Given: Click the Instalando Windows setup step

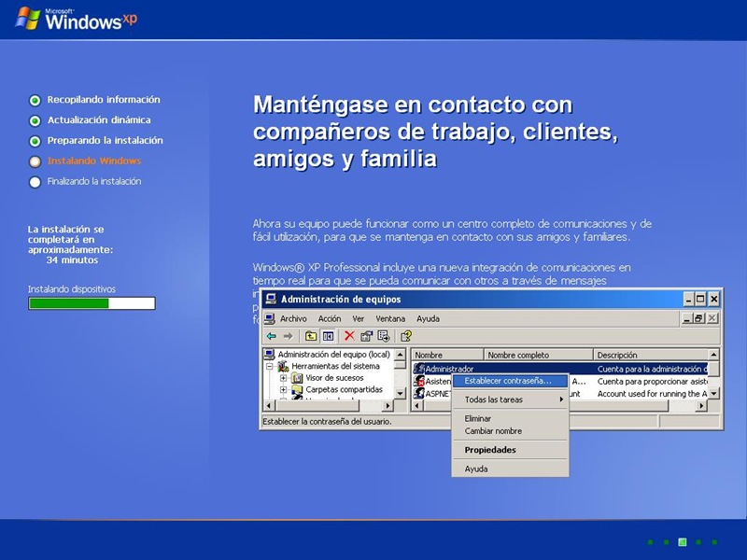Looking at the screenshot, I should pyautogui.click(x=94, y=161).
